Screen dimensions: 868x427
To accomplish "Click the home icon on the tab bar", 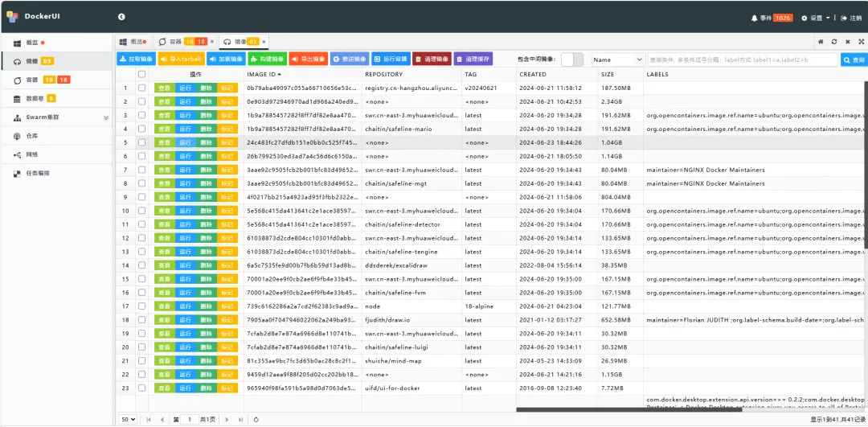I will point(821,42).
